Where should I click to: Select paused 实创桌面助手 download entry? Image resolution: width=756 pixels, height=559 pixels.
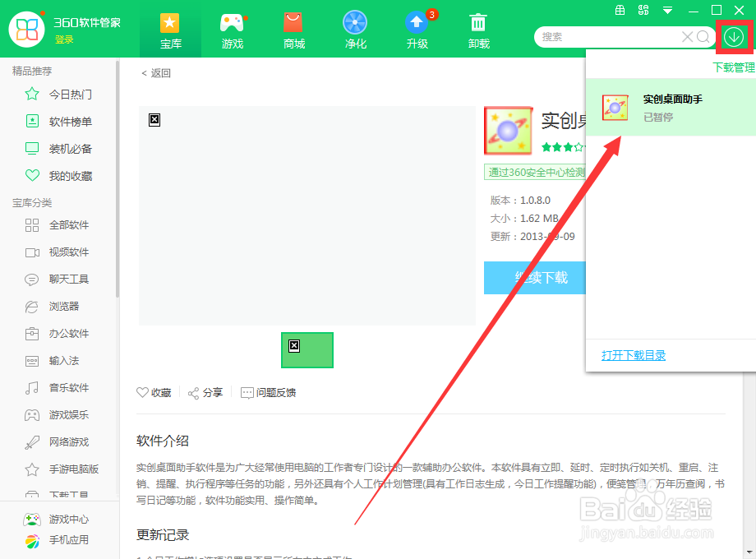click(671, 108)
